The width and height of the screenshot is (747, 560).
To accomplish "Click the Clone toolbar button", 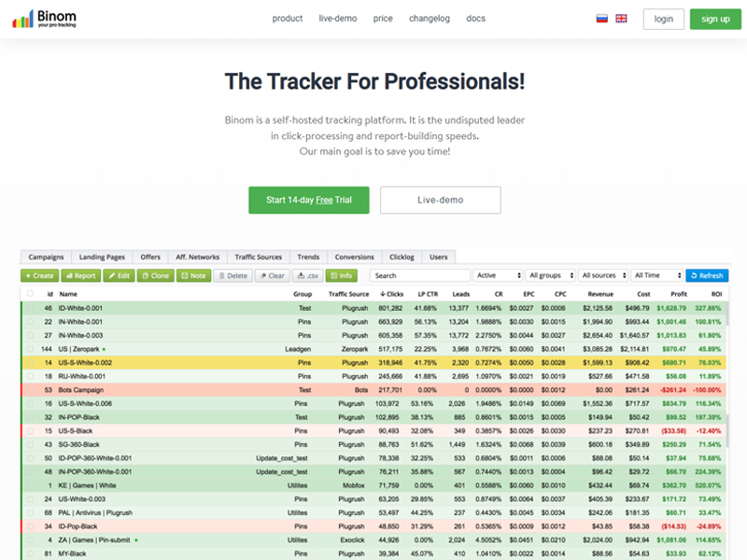I will point(156,275).
